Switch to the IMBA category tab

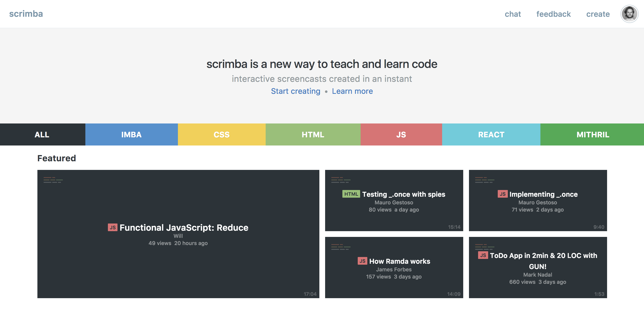(x=131, y=134)
